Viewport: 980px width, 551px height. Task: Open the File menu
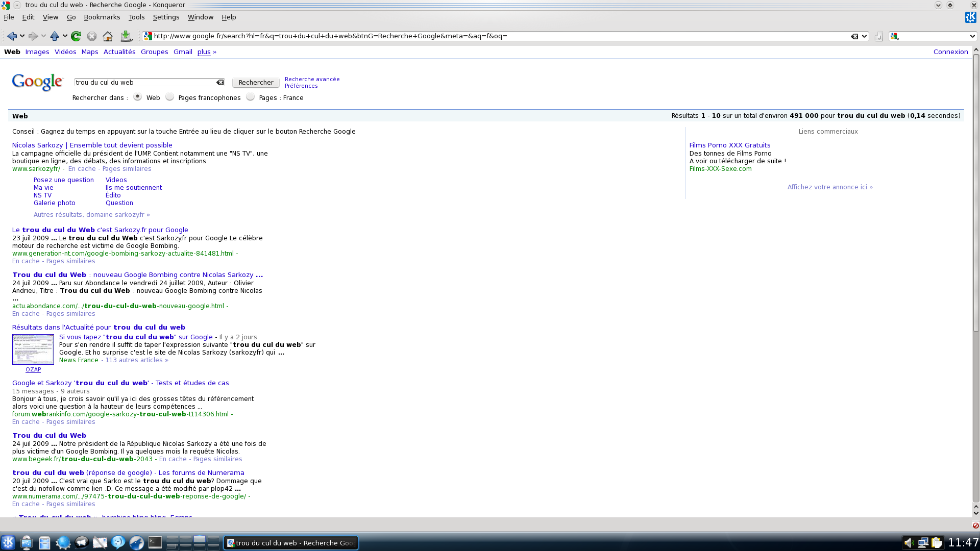pyautogui.click(x=9, y=17)
